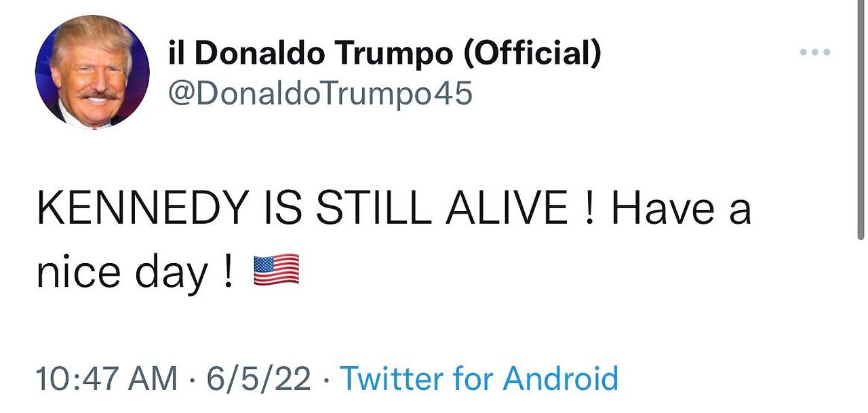Click the word "Donaldo" in the display name
Viewport: 868px width, 413px height.
[271, 54]
